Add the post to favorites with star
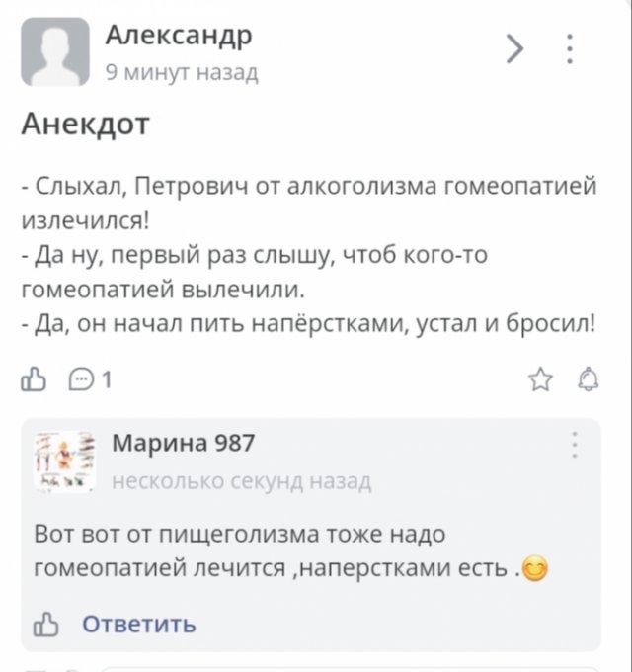Image resolution: width=632 pixels, height=672 pixels. click(x=539, y=380)
